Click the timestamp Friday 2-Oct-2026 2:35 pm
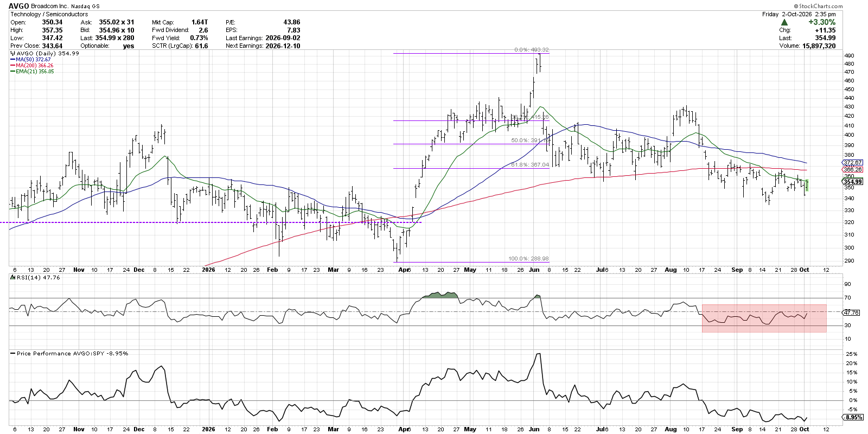Viewport: 868px width, 434px height. click(799, 14)
